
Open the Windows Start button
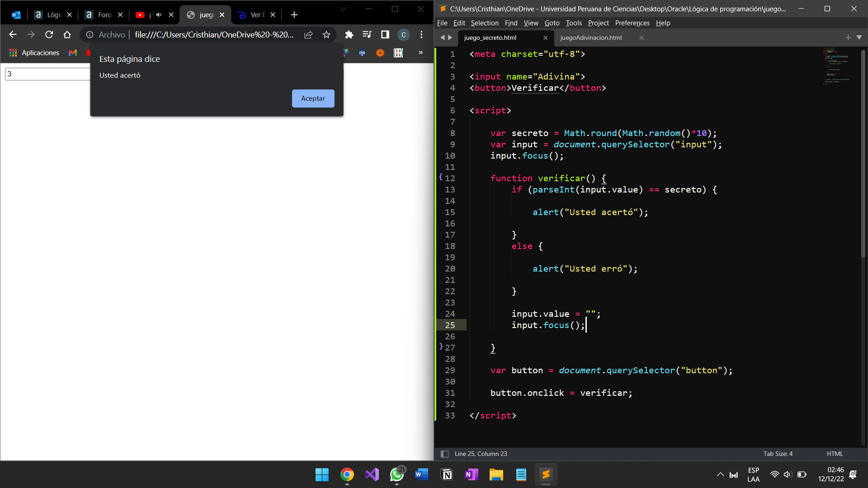tap(322, 475)
